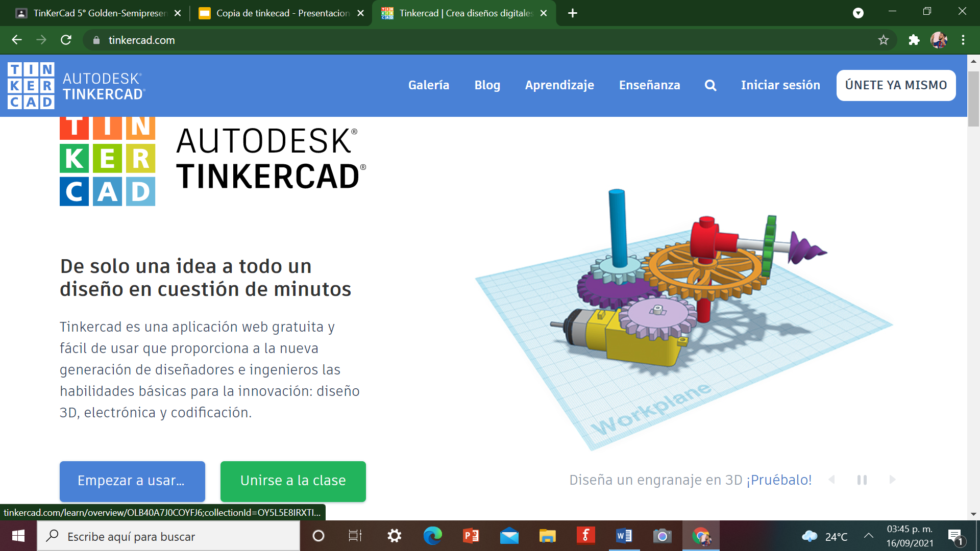Open the Chrome three-dot menu

[x=964, y=40]
